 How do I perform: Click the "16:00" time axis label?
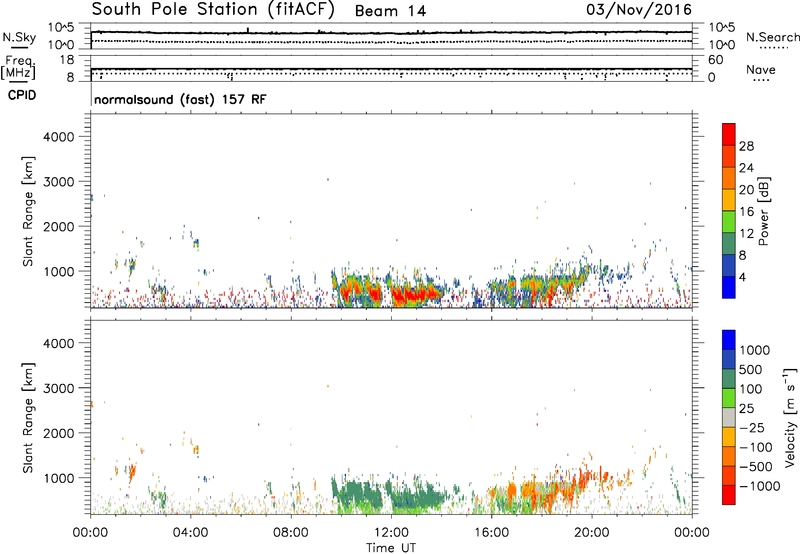tap(491, 533)
